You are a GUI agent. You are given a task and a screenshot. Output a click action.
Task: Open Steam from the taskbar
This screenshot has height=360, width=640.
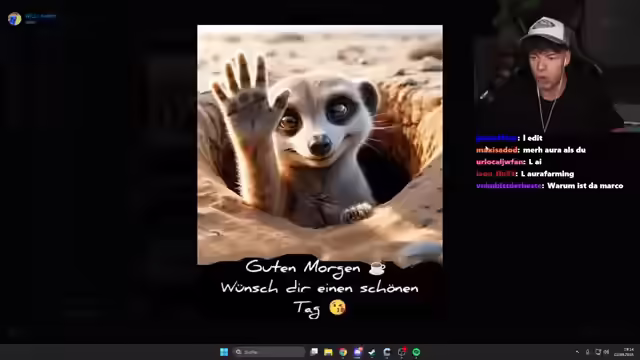pos(372,352)
